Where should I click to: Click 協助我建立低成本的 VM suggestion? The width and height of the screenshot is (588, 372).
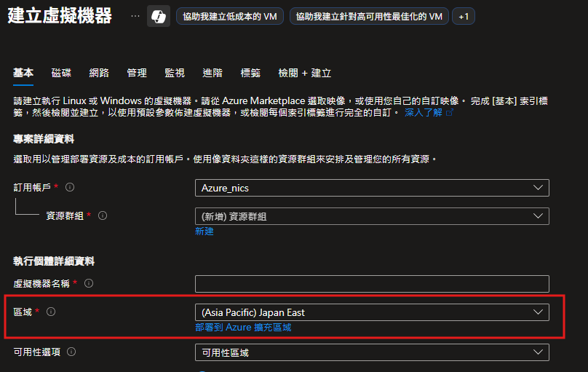coord(230,17)
